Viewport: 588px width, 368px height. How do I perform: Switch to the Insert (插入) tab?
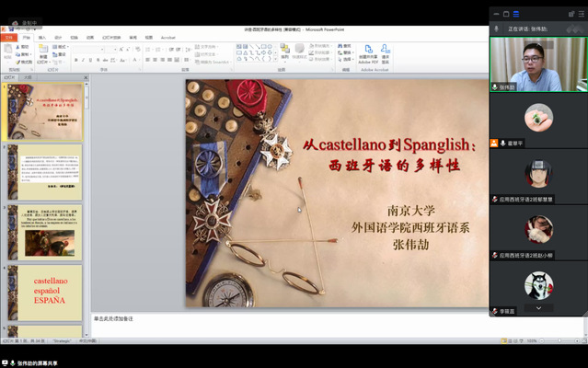[x=42, y=38]
